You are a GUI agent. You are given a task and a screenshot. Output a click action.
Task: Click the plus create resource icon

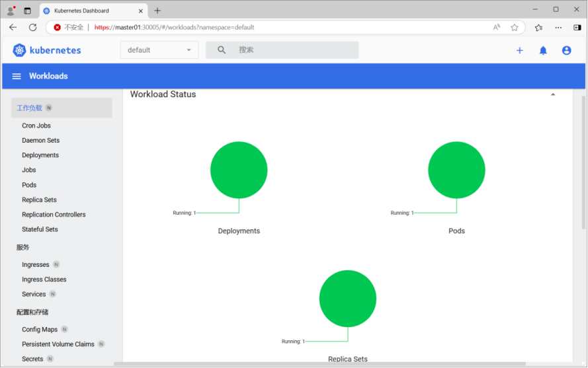tap(519, 51)
